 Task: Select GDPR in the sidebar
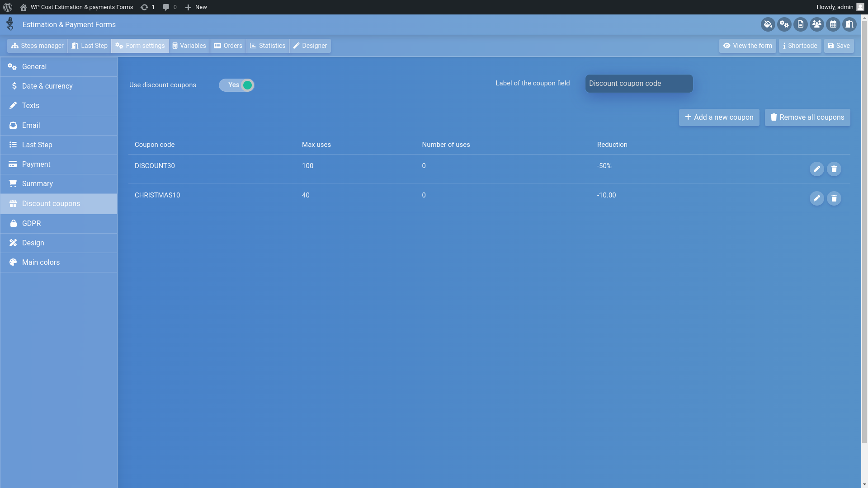click(31, 224)
